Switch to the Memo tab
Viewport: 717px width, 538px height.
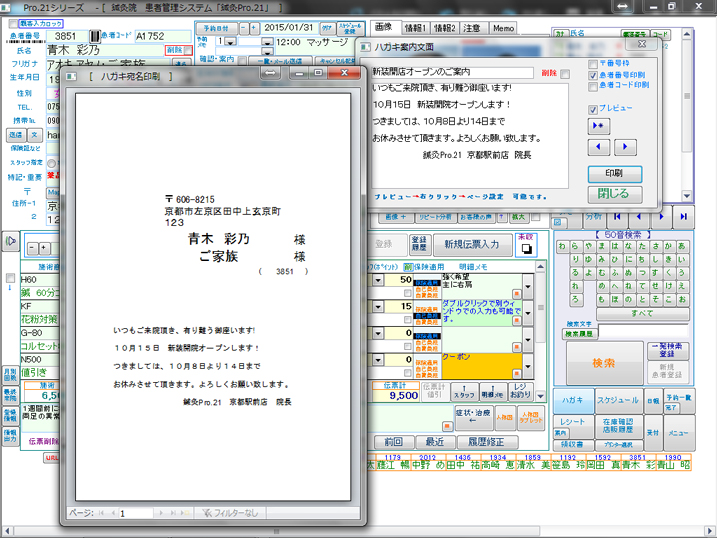503,28
